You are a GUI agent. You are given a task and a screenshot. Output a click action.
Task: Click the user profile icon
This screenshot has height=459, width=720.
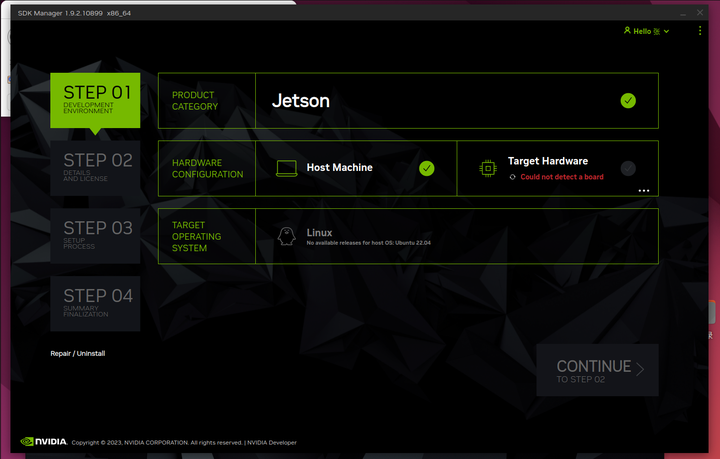(627, 30)
